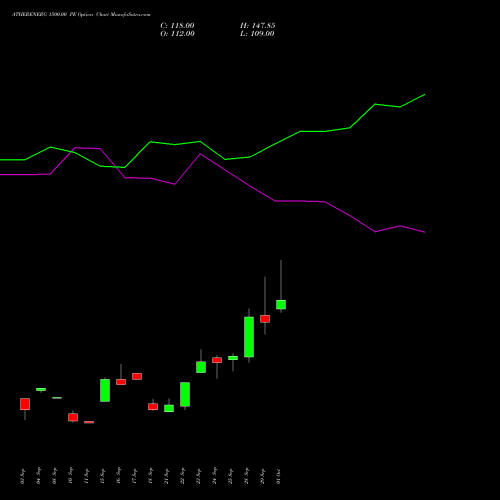This screenshot has height=500, width=500.
Task: Select the 24 Sep date label
Action: pyautogui.click(x=214, y=476)
